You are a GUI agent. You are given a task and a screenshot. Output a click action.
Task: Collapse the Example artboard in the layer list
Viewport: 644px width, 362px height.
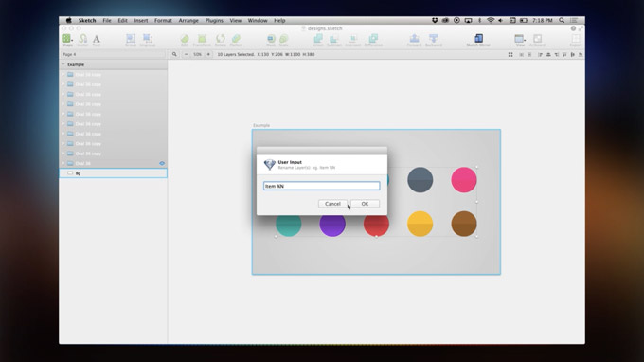point(63,64)
